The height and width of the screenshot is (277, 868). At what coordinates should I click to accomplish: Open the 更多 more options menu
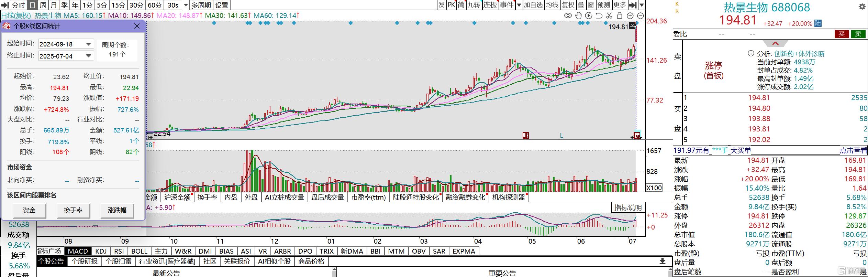coord(620,5)
